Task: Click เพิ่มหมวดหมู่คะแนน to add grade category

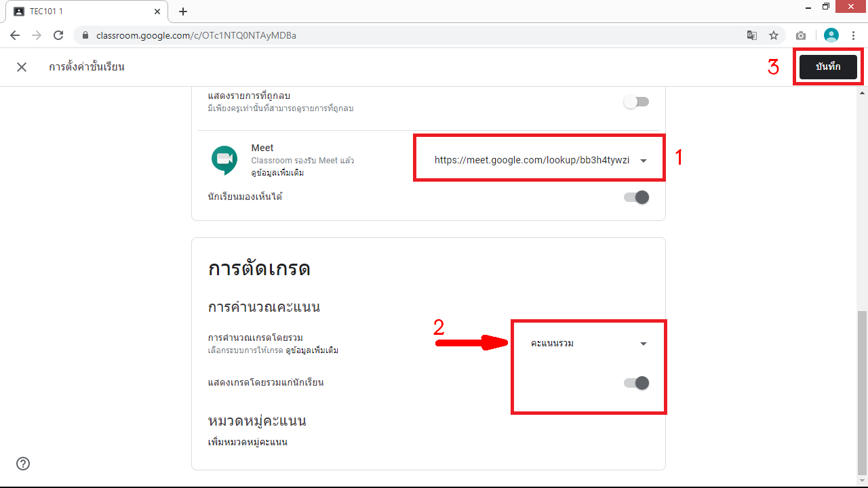Action: pyautogui.click(x=248, y=443)
